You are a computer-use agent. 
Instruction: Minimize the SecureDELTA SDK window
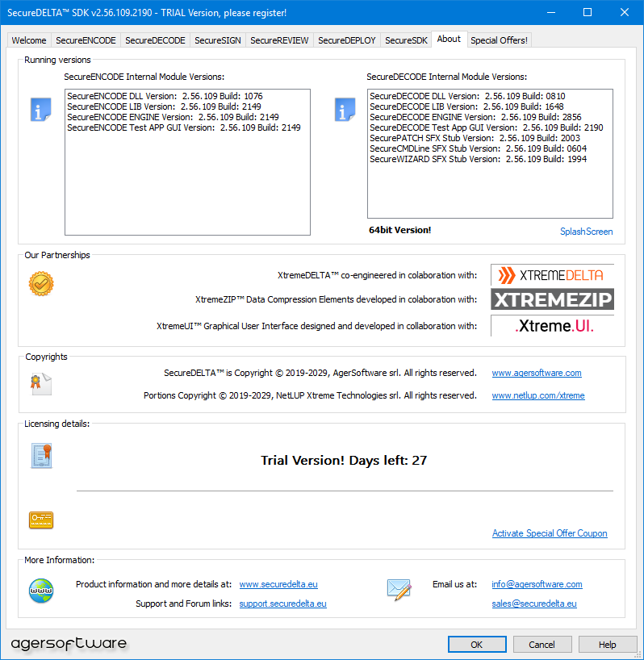point(551,13)
